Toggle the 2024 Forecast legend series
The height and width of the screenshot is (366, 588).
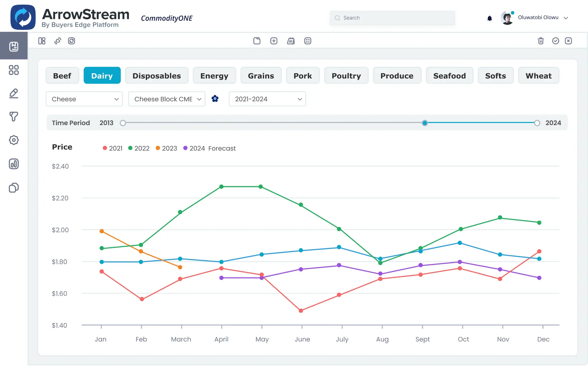209,148
